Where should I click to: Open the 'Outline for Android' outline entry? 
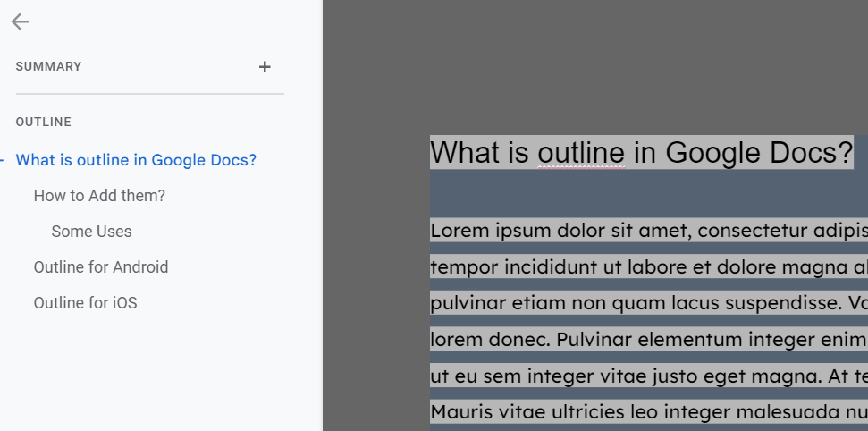(x=101, y=267)
